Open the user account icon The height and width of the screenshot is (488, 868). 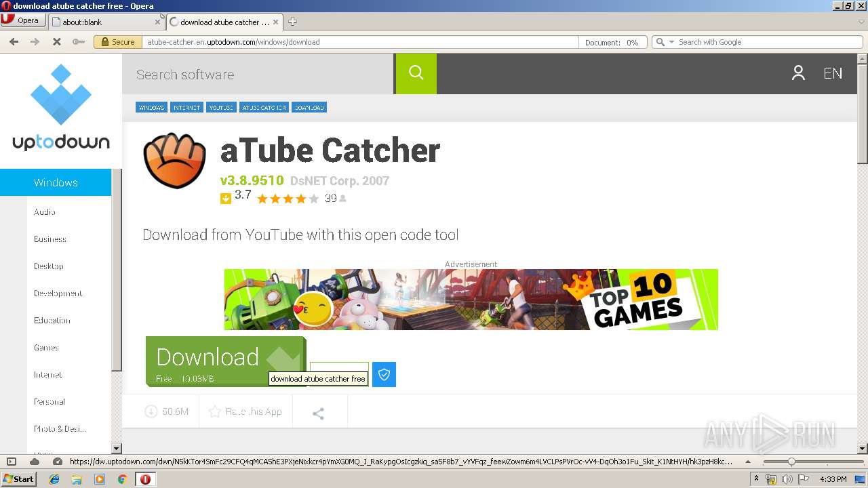click(798, 73)
